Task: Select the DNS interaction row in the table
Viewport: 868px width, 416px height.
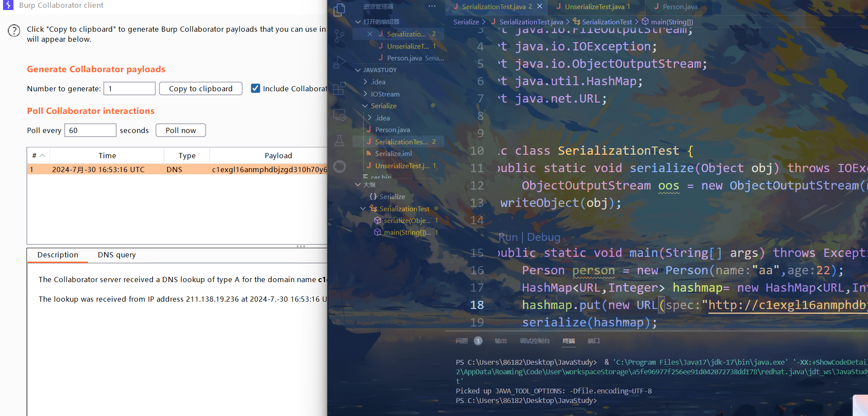Action: tap(177, 169)
